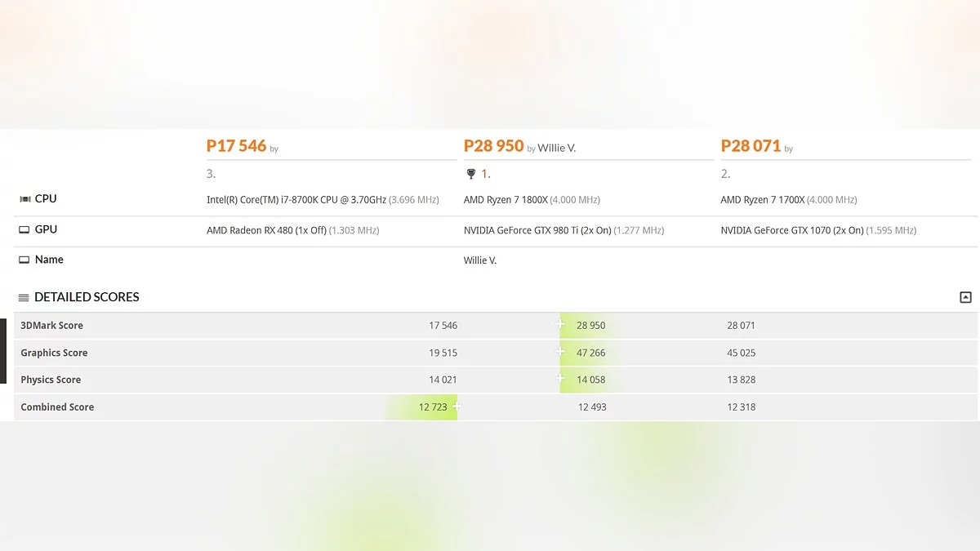Click the plus marker beside 14 058
The image size is (980, 551).
point(561,379)
